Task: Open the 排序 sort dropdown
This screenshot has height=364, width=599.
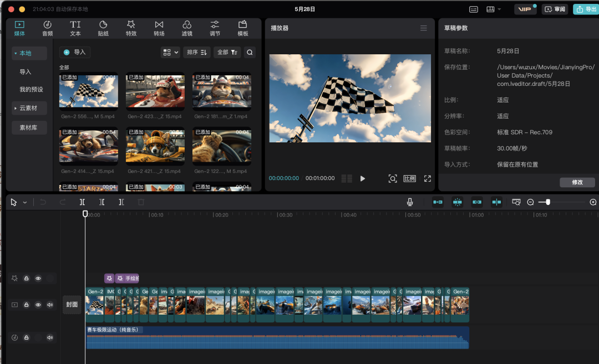Action: click(197, 52)
